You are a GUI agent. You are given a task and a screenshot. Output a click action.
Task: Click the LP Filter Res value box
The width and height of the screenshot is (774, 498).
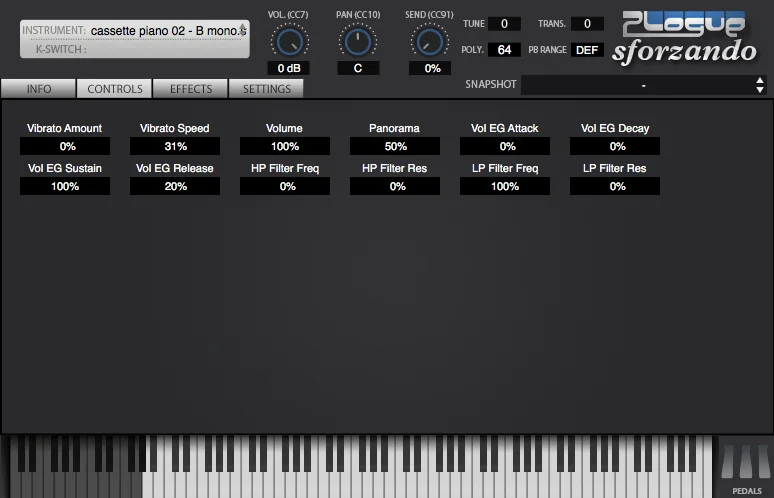point(615,186)
